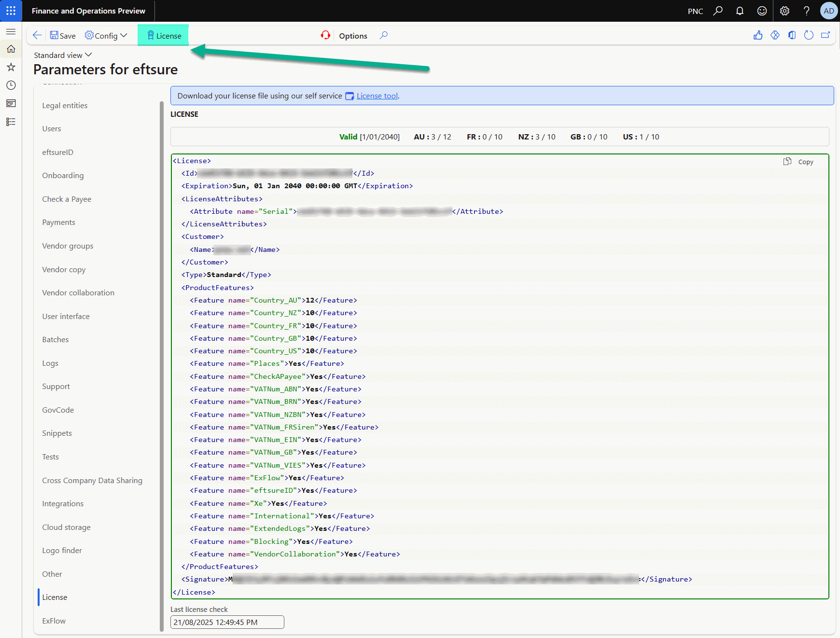
Task: Select the Cloud storage tab
Action: pos(66,527)
